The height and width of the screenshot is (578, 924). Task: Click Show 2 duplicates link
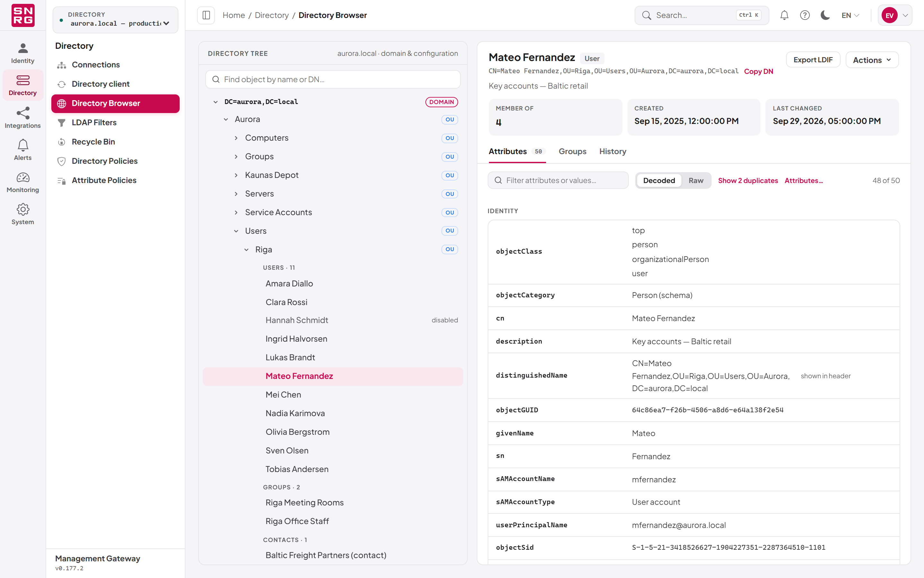point(748,180)
